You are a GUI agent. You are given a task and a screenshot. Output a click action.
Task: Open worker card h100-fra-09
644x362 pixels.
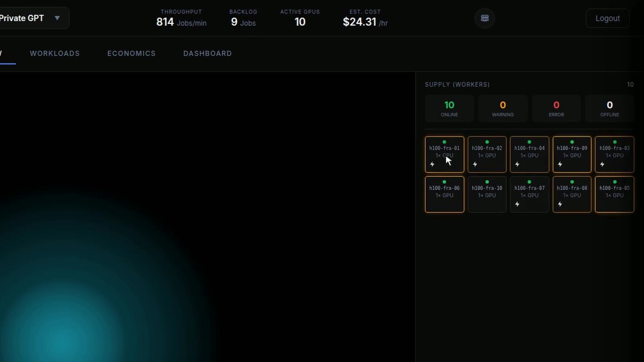tap(572, 154)
